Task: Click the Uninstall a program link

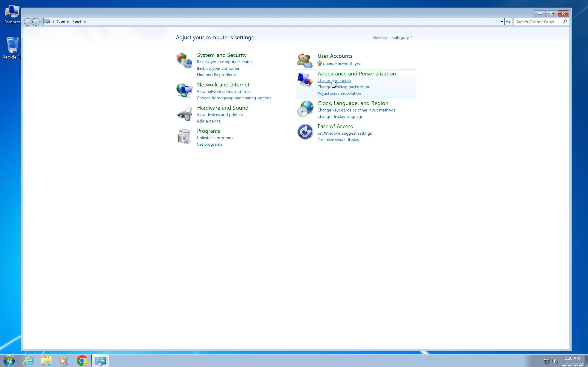Action: point(215,138)
